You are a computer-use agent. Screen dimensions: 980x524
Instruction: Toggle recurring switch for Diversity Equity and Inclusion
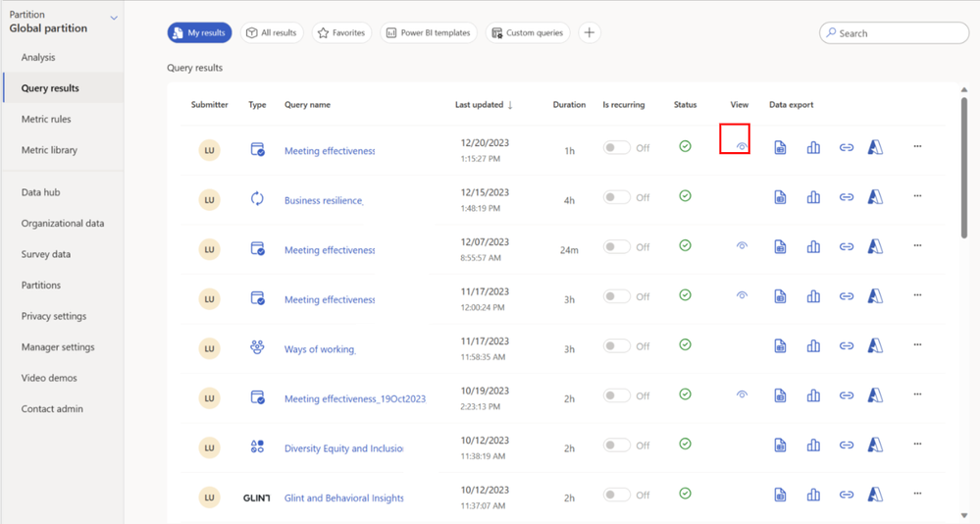tap(616, 445)
